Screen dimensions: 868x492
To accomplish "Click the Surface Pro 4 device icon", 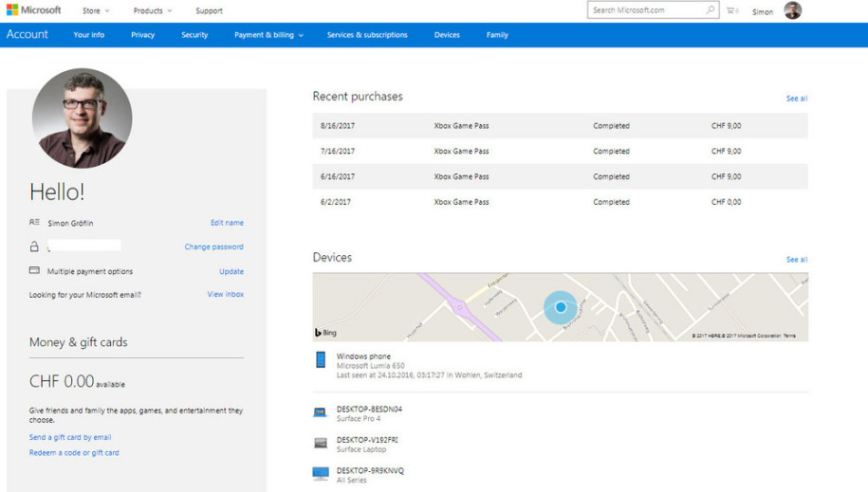I will click(x=320, y=412).
